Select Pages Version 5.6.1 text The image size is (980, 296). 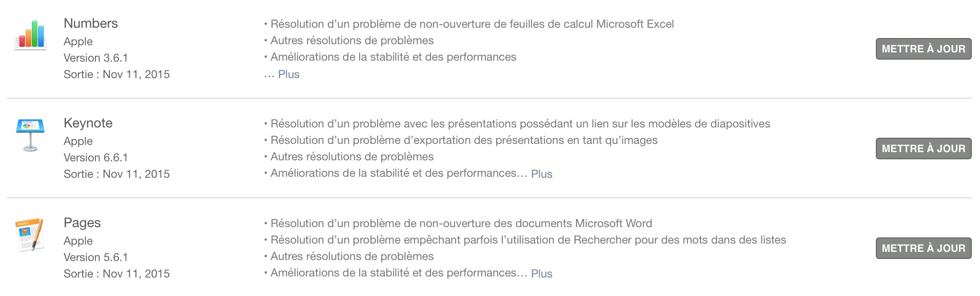coord(95,257)
